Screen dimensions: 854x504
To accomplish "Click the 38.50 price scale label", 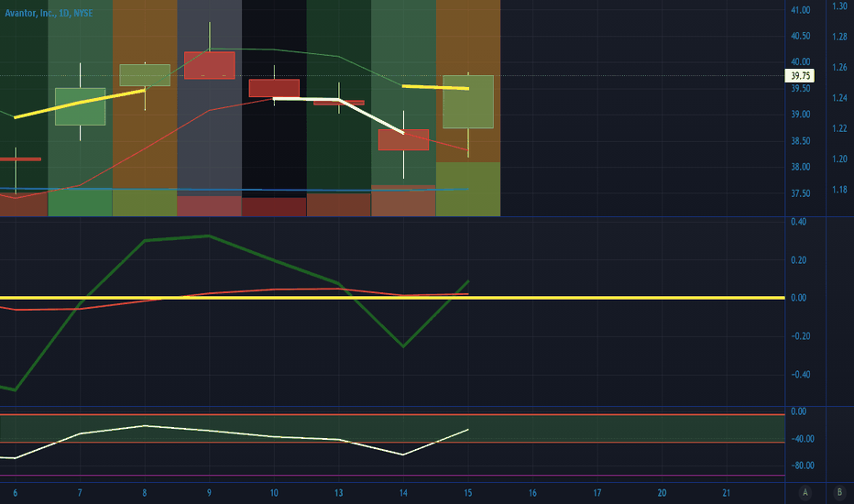I will click(801, 141).
